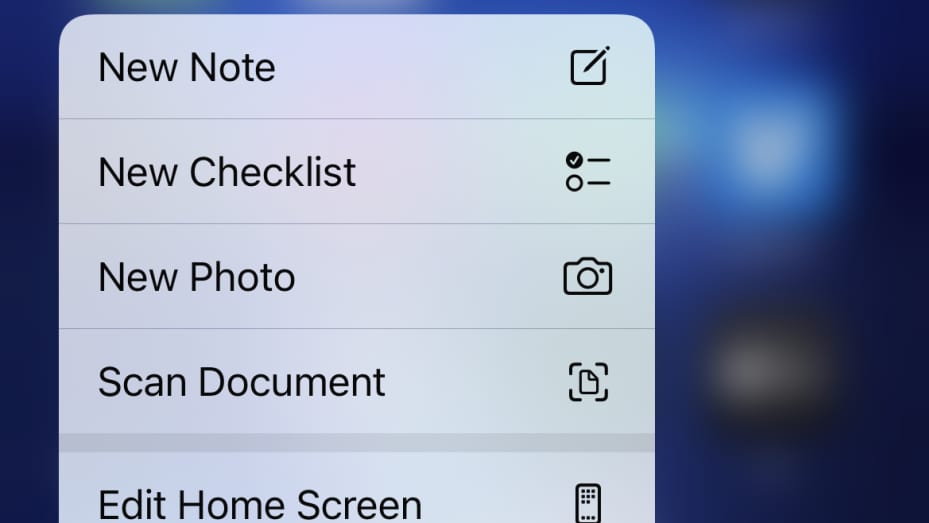Click the thick gray divider above Edit Home Screen

(x=357, y=442)
